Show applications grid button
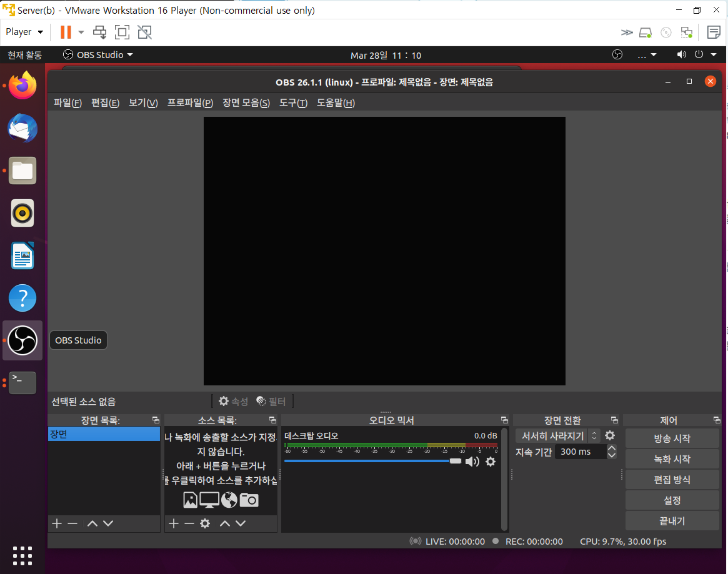This screenshot has width=728, height=574. coord(22,555)
